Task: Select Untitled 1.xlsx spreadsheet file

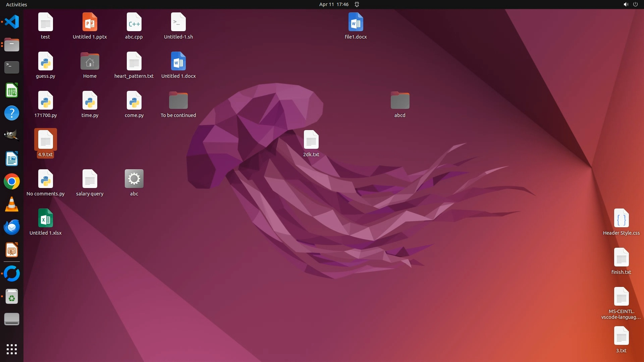Action: point(45,219)
